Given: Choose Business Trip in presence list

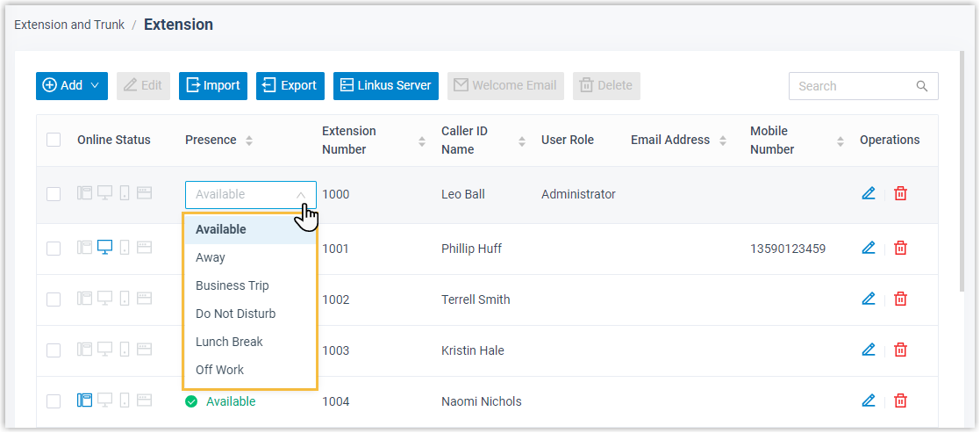Looking at the screenshot, I should pos(250,285).
